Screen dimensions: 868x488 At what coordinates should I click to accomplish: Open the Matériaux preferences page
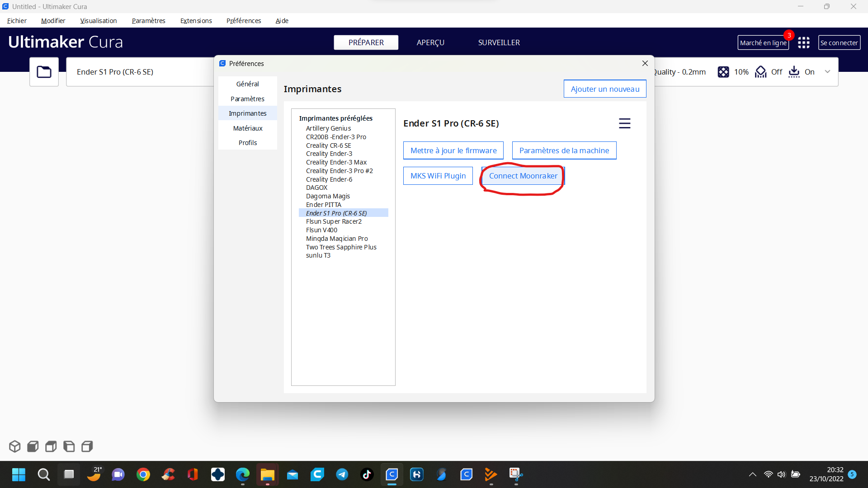[247, 128]
